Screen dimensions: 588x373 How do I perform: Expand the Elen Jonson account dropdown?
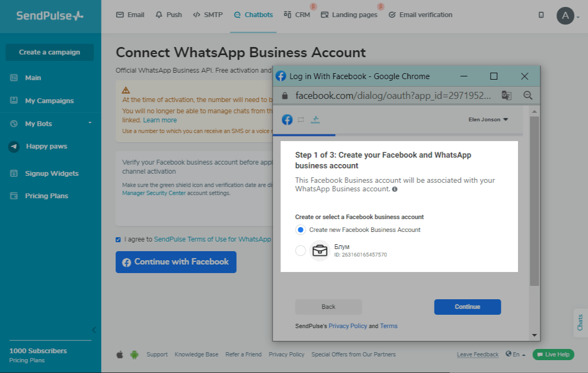488,120
